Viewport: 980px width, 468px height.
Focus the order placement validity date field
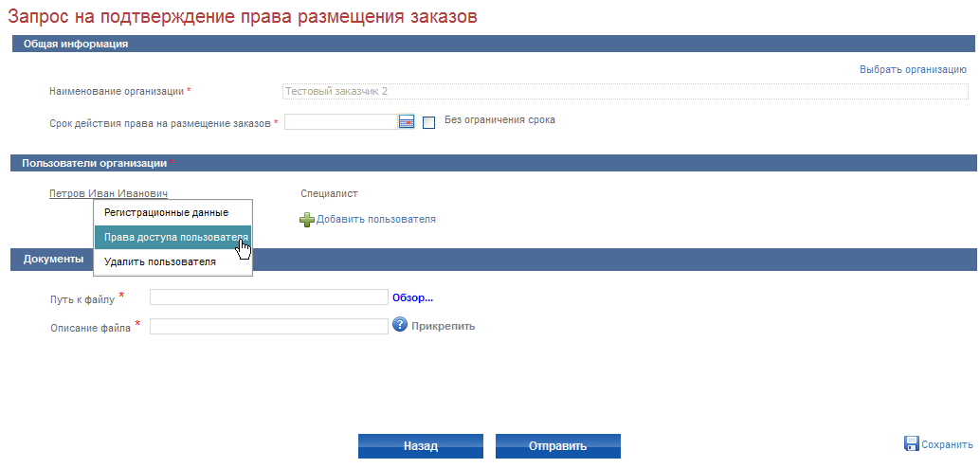341,122
